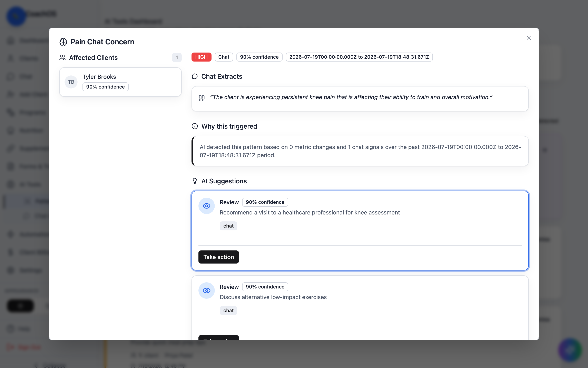This screenshot has width=588, height=368.
Task: Open Tyler Brooks client card
Action: tap(120, 82)
